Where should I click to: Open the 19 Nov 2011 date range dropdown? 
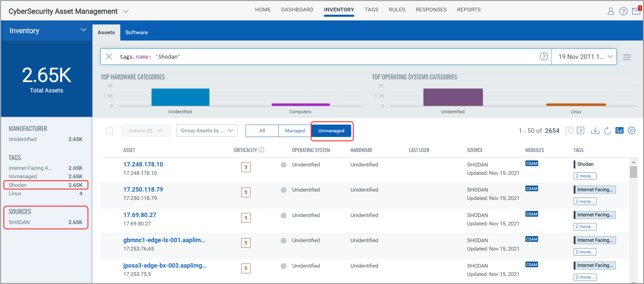[584, 57]
